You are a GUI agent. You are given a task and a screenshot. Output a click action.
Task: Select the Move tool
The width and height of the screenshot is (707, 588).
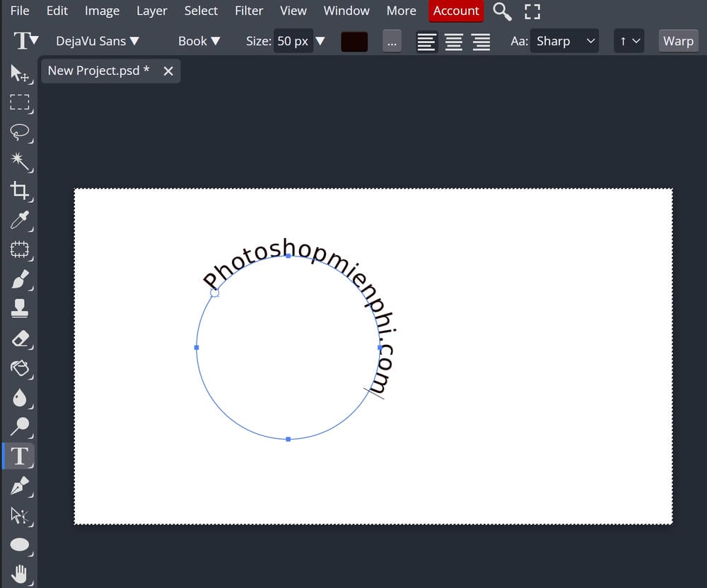19,73
